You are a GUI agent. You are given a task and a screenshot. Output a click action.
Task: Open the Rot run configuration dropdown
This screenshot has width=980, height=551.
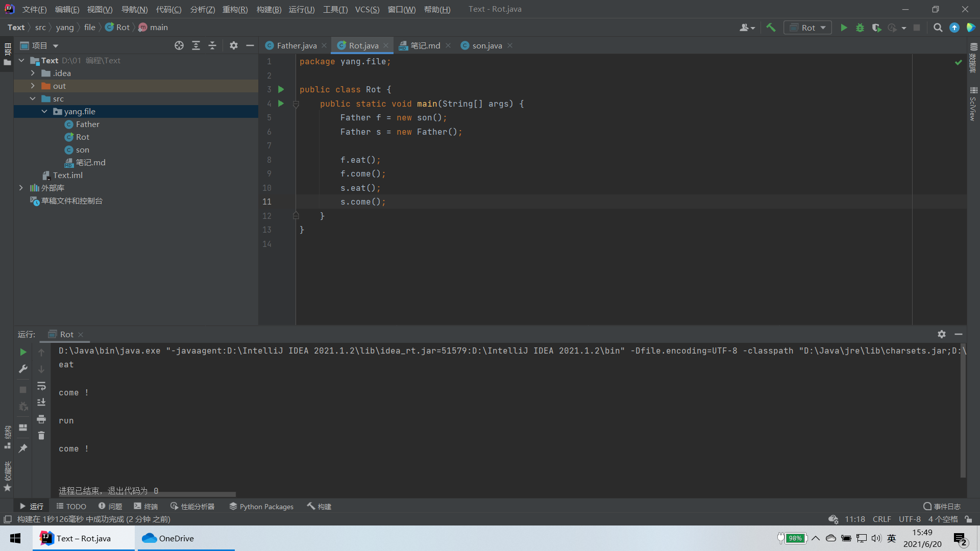point(808,28)
